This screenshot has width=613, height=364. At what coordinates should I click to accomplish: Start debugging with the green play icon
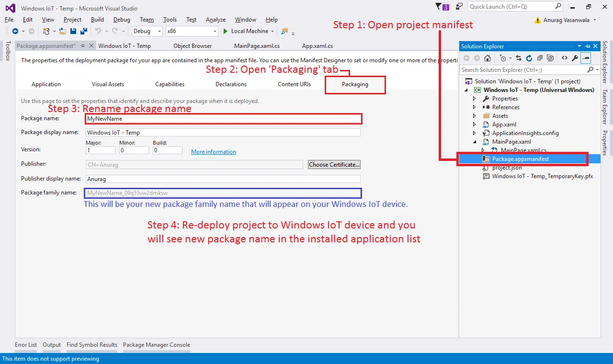pos(226,31)
